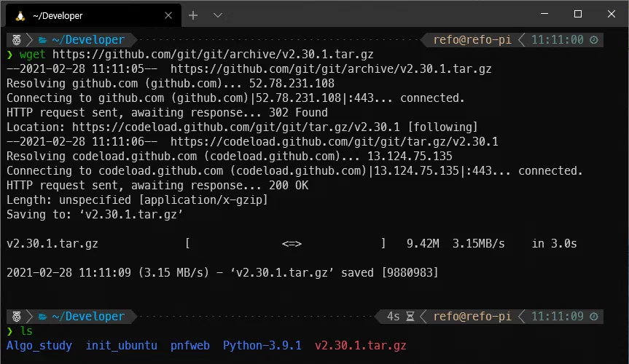Click the Python-3.9.1 directory name
This screenshot has width=629, height=364.
pos(262,345)
